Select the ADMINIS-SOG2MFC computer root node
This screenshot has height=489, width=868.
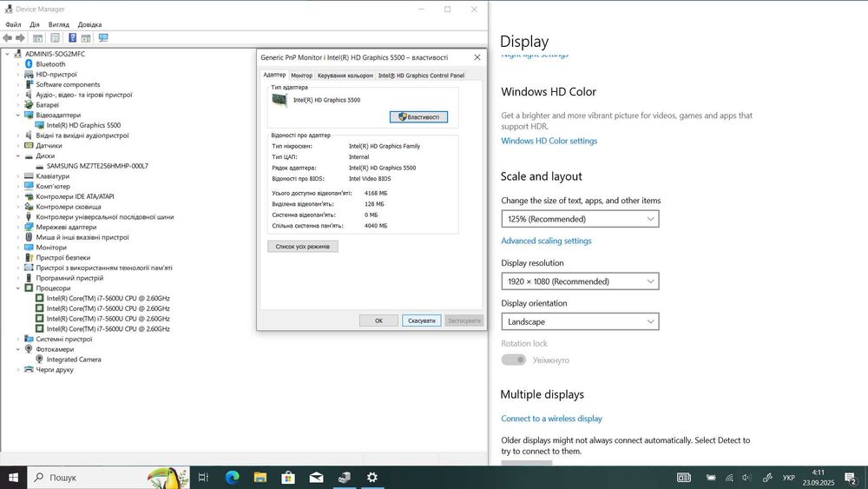coord(55,54)
